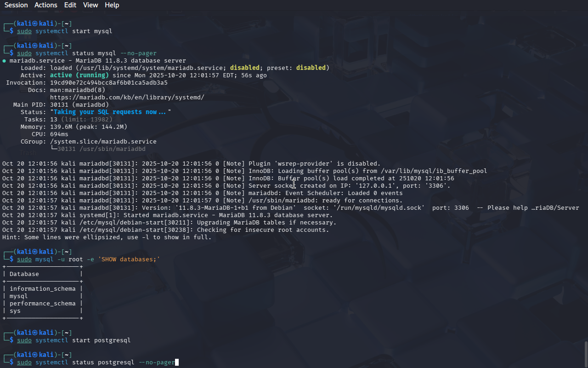588x368 pixels.
Task: Open the Actions menu
Action: tap(46, 5)
